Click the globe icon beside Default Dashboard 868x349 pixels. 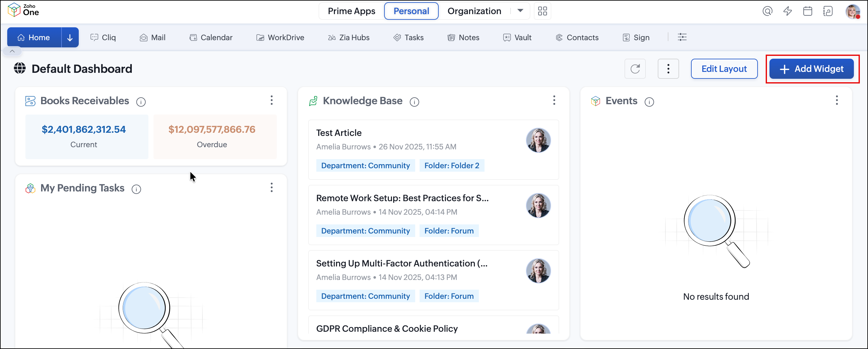20,68
